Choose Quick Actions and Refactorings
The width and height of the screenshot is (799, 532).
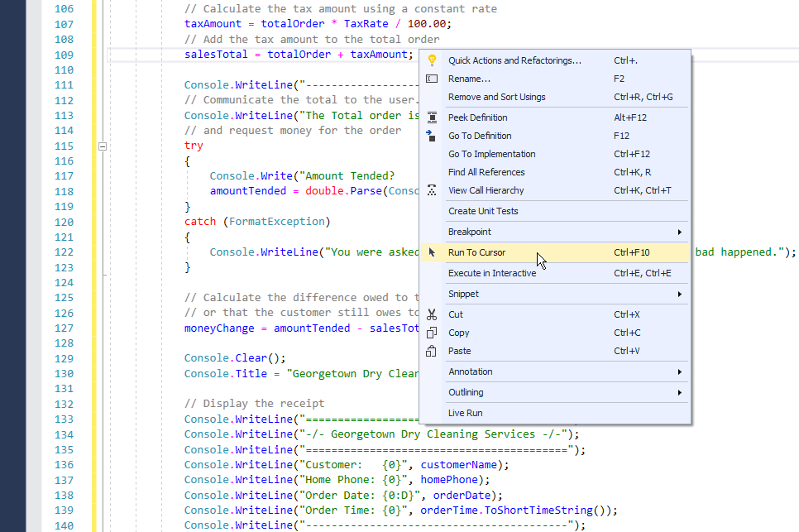click(555, 60)
